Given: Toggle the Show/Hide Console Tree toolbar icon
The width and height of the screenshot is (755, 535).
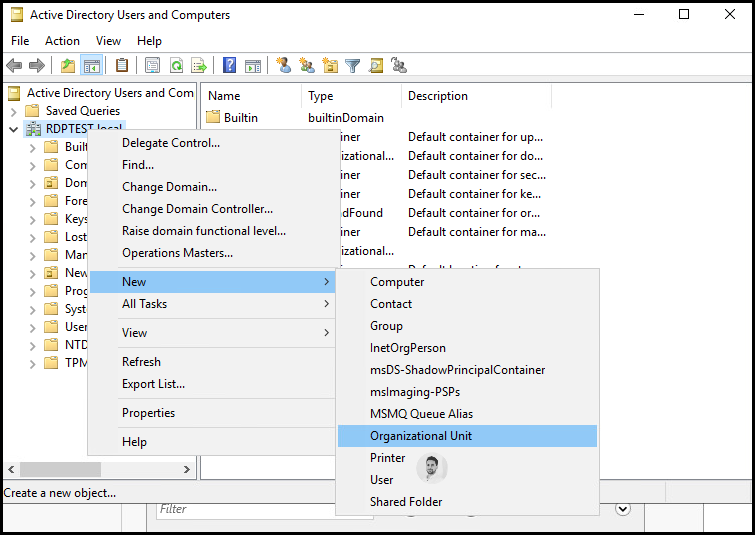Looking at the screenshot, I should click(x=91, y=65).
